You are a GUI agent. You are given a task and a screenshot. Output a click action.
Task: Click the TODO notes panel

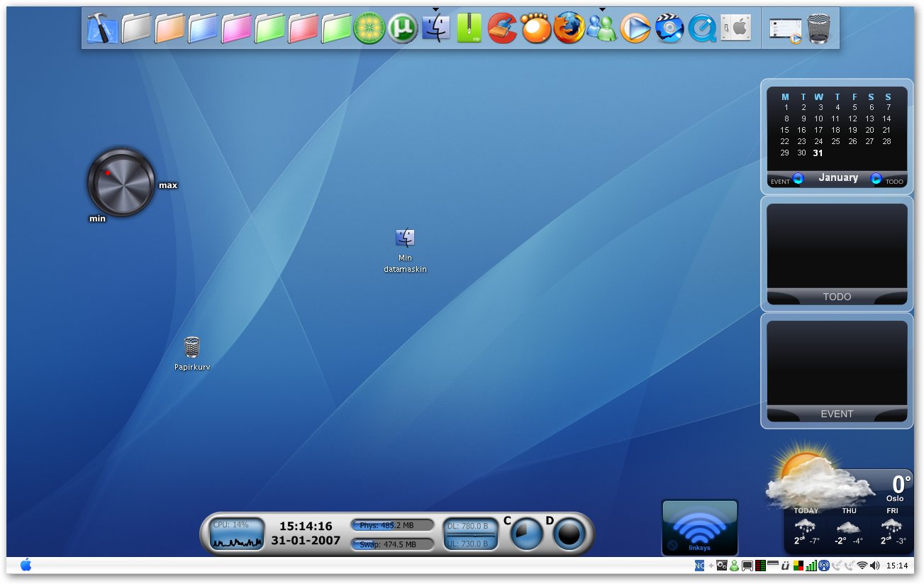[837, 254]
